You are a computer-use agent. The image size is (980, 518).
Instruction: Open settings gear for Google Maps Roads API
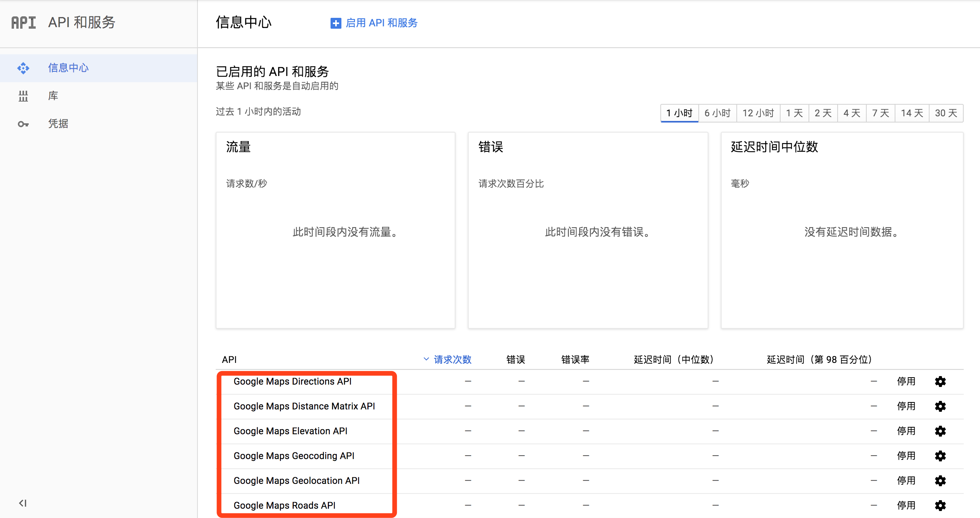tap(940, 506)
